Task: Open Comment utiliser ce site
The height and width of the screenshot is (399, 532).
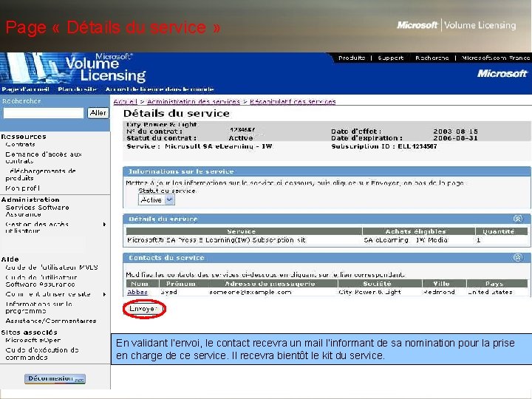Action: click(48, 294)
